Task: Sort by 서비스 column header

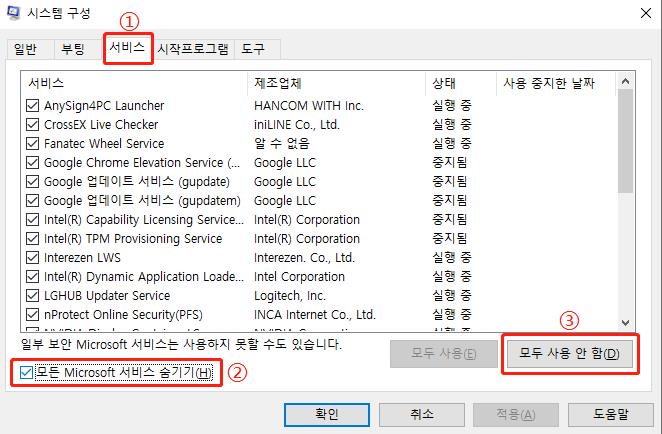Action: coord(134,83)
